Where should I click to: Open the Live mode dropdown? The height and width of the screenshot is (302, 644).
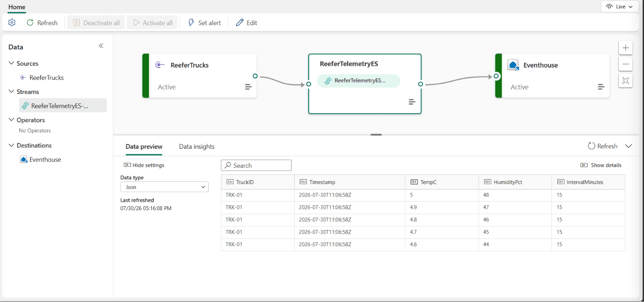[620, 7]
